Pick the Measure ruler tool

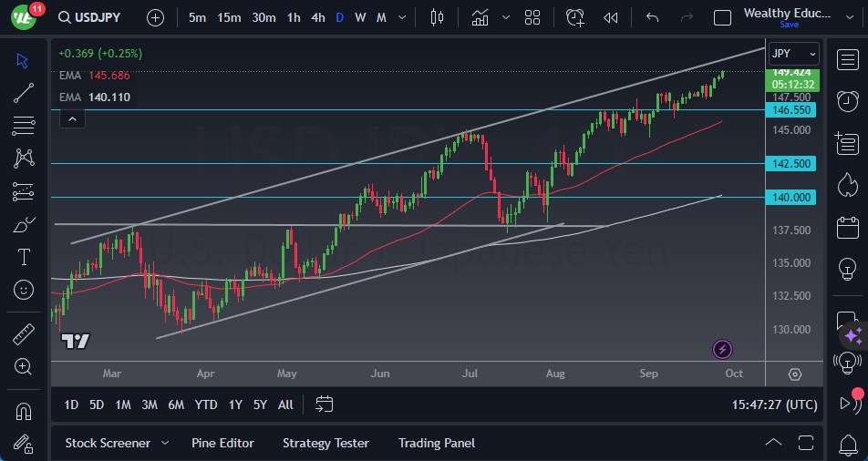click(x=25, y=334)
